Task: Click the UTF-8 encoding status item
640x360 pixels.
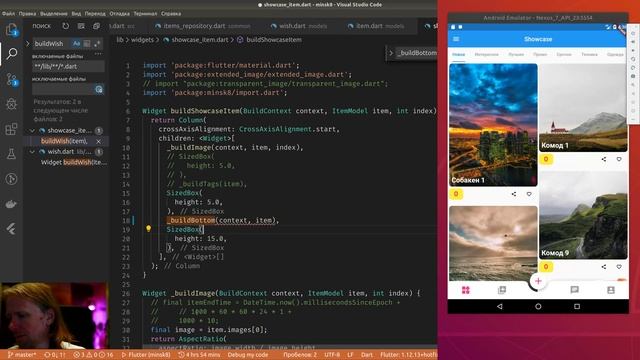Action: click(x=332, y=355)
